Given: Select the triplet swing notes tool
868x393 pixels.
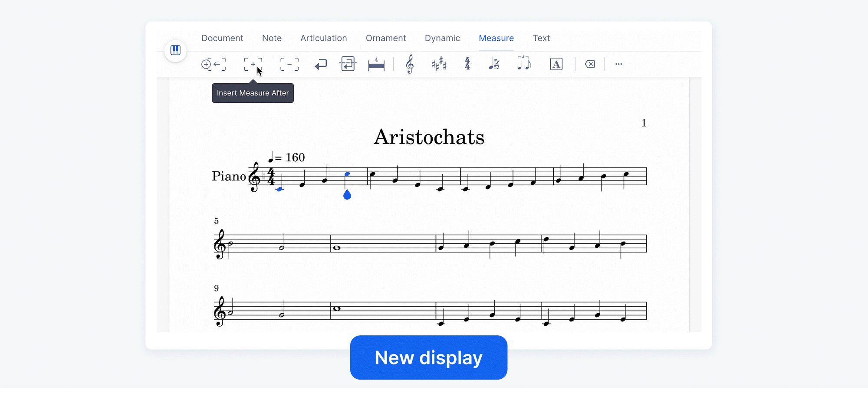Looking at the screenshot, I should [524, 64].
